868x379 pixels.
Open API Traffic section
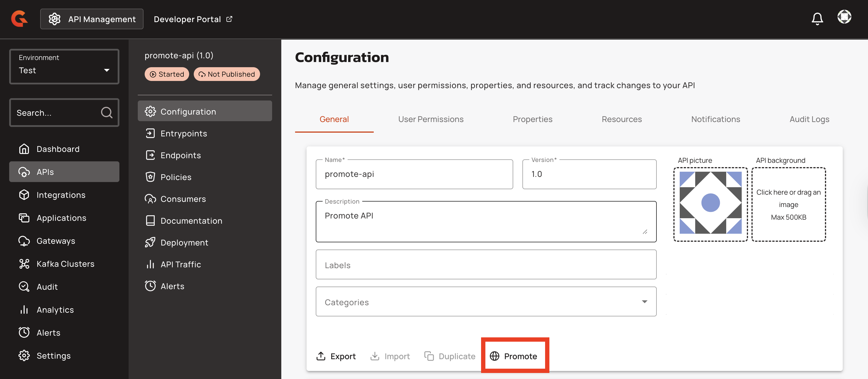(180, 264)
